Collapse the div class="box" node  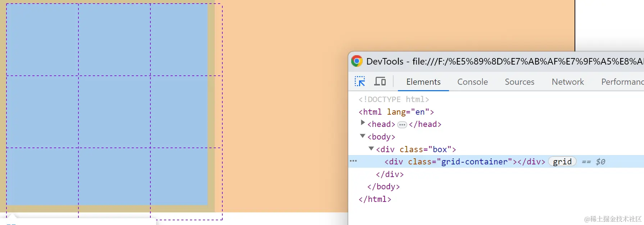371,149
